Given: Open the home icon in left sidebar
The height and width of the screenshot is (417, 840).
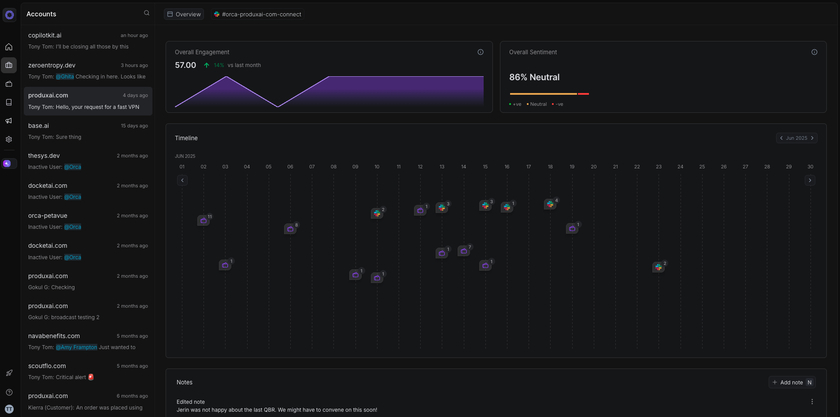Looking at the screenshot, I should tap(9, 47).
